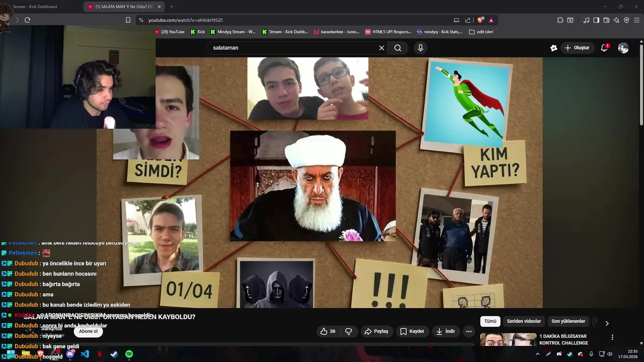Clear the YouTube search query with X
The height and width of the screenshot is (362, 644).
click(381, 48)
